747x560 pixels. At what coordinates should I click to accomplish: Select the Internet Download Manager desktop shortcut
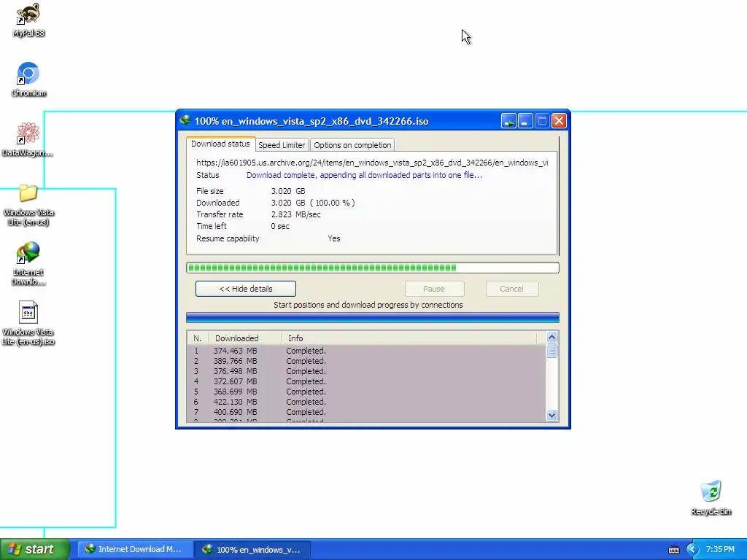28,263
